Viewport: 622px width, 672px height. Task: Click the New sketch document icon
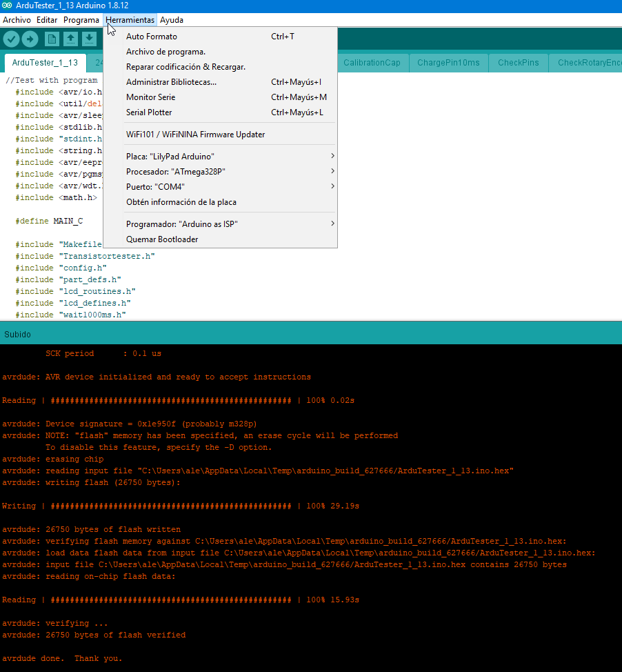point(52,39)
